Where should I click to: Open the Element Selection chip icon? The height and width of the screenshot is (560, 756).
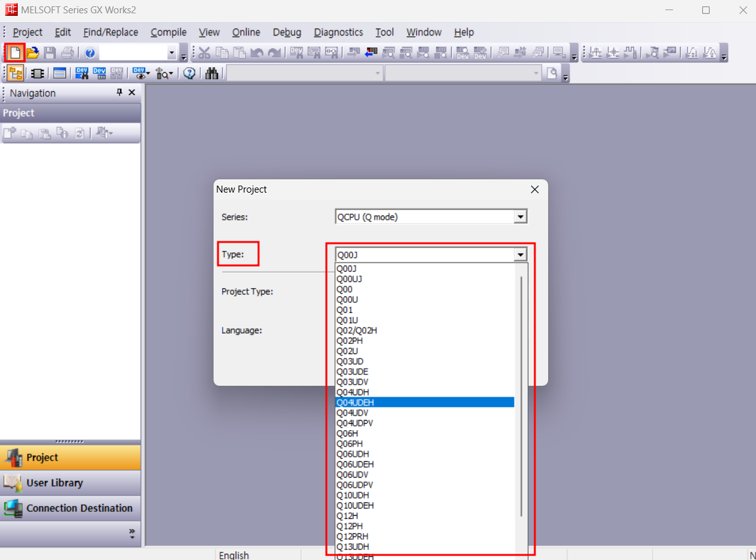[x=37, y=73]
